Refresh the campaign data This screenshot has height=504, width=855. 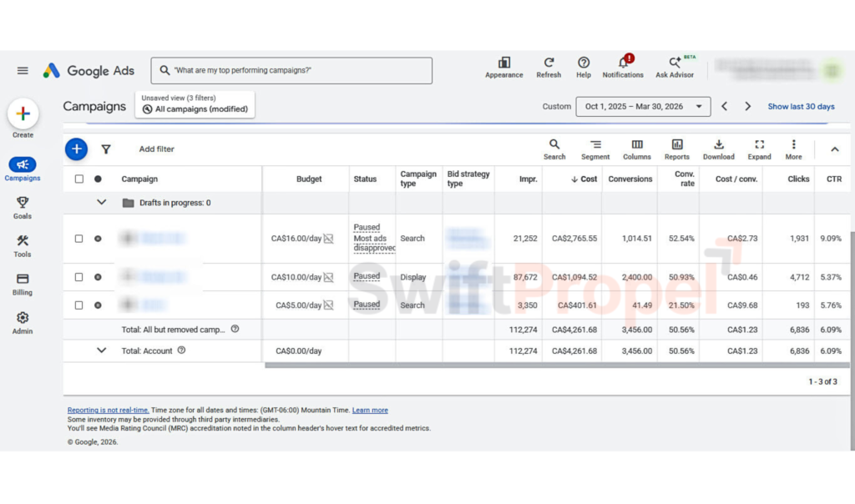549,68
